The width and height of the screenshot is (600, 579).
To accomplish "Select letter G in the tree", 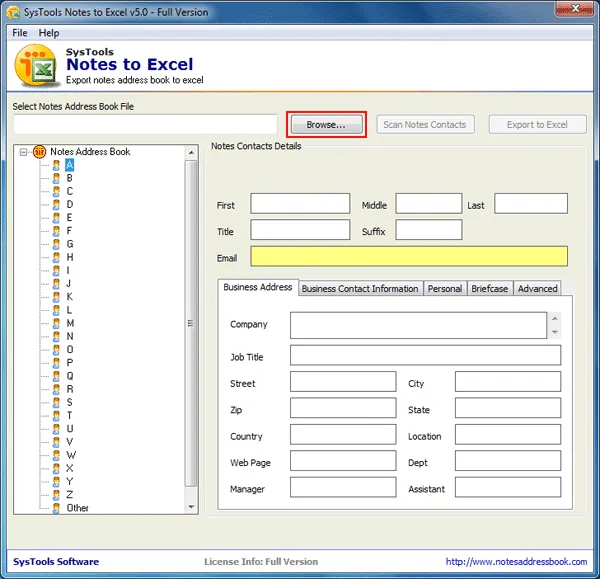I will [70, 244].
